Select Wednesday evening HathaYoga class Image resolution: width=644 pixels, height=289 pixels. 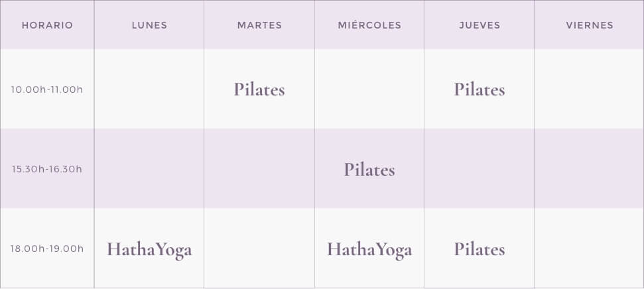369,250
